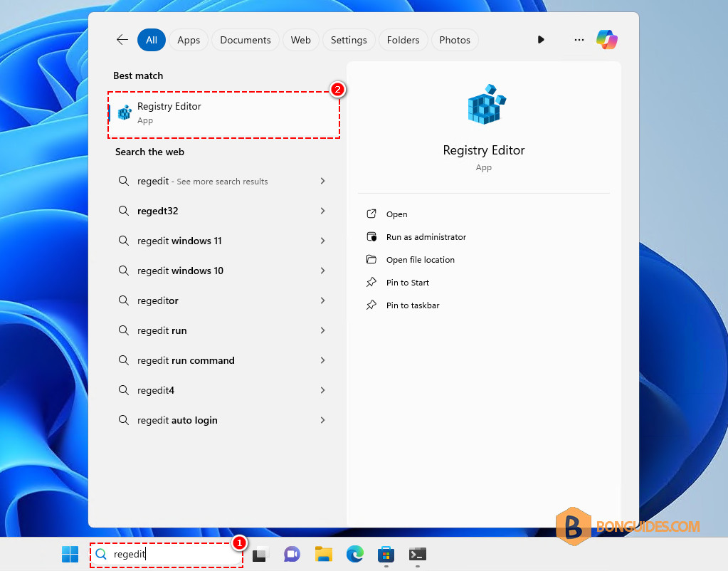Viewport: 728px width, 571px height.
Task: Switch to the Web filter tab
Action: (301, 40)
